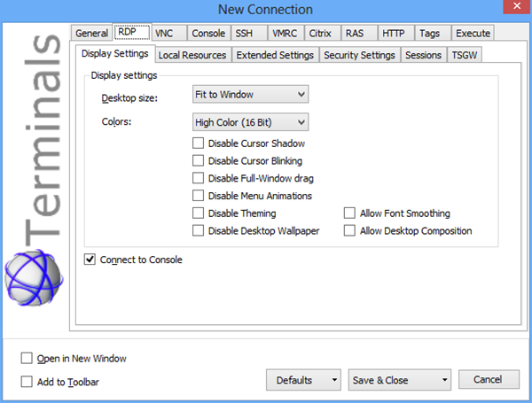Switch to the Console tab
This screenshot has height=403, width=532.
(x=208, y=34)
